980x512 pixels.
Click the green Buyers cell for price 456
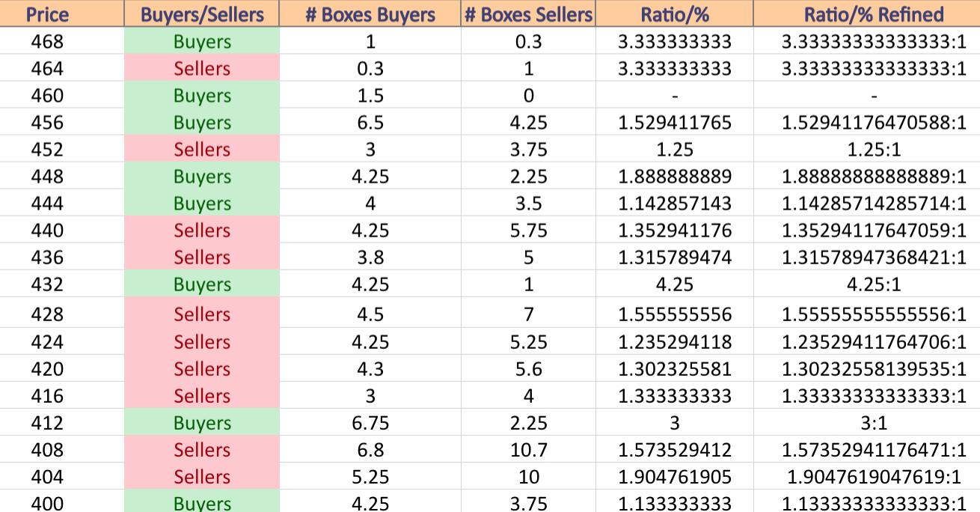(202, 122)
